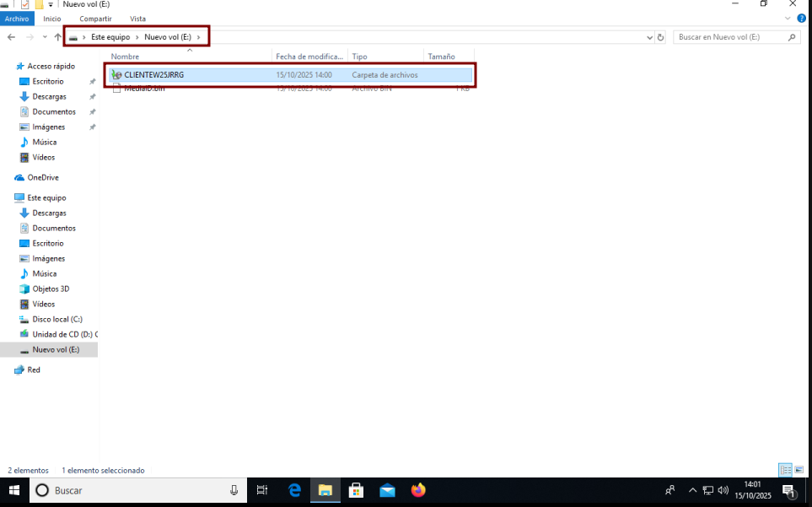Click the CLIENTEW25JRRG folder icon
812x507 pixels.
click(x=116, y=74)
